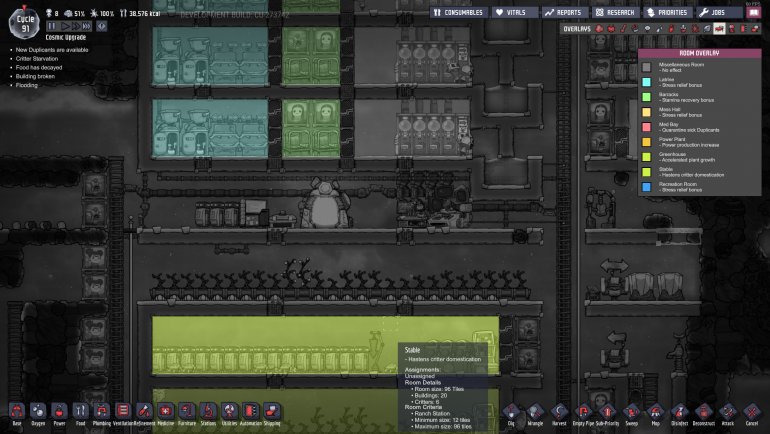Toggle the Room overlay button

point(719,29)
